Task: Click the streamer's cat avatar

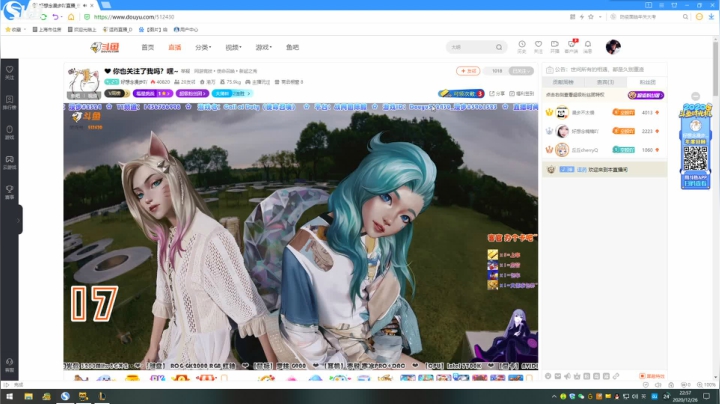Action: (x=84, y=83)
